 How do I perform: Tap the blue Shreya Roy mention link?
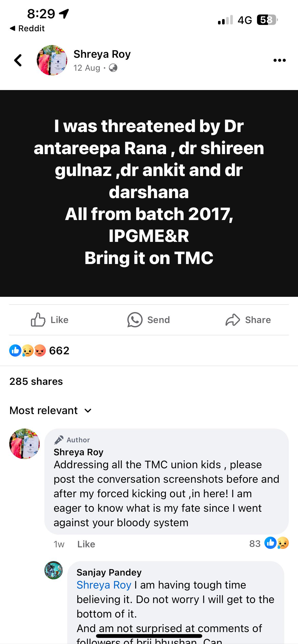click(x=104, y=585)
